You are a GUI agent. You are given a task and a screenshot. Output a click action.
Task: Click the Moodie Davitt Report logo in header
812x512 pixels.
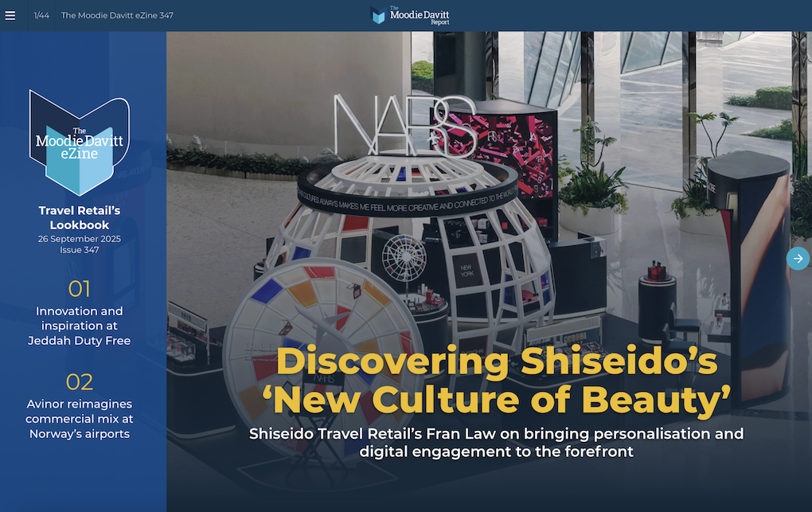(410, 16)
